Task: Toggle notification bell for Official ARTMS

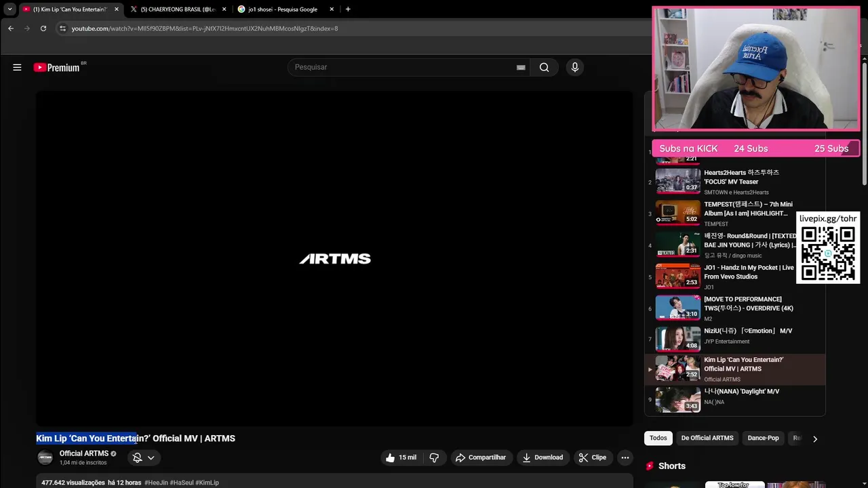Action: pyautogui.click(x=137, y=457)
